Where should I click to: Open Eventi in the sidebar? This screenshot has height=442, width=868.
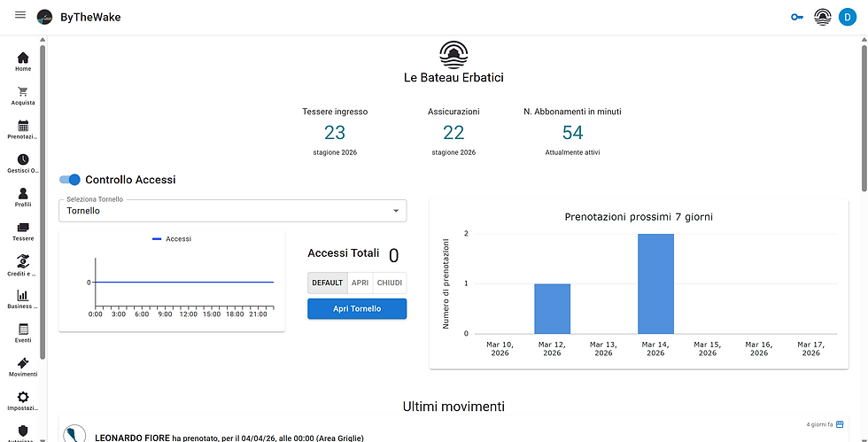(23, 333)
